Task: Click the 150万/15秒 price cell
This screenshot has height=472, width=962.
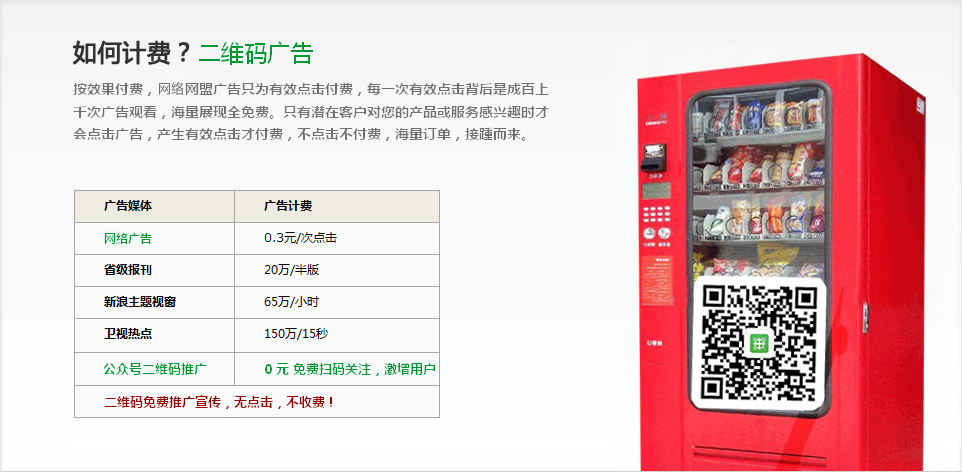Action: [296, 334]
